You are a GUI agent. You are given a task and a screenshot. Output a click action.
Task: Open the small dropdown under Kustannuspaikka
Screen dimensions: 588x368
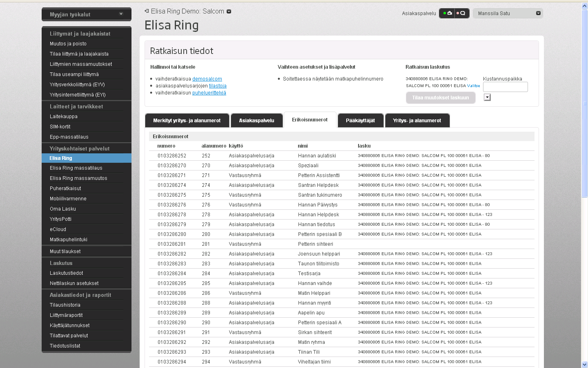487,97
